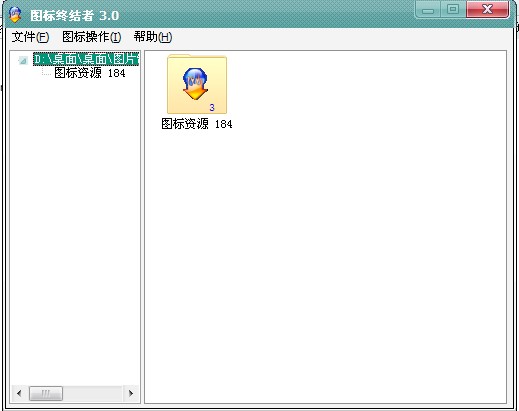Open the 帮助(H) menu
Viewport: 519px width, 411px height.
153,37
